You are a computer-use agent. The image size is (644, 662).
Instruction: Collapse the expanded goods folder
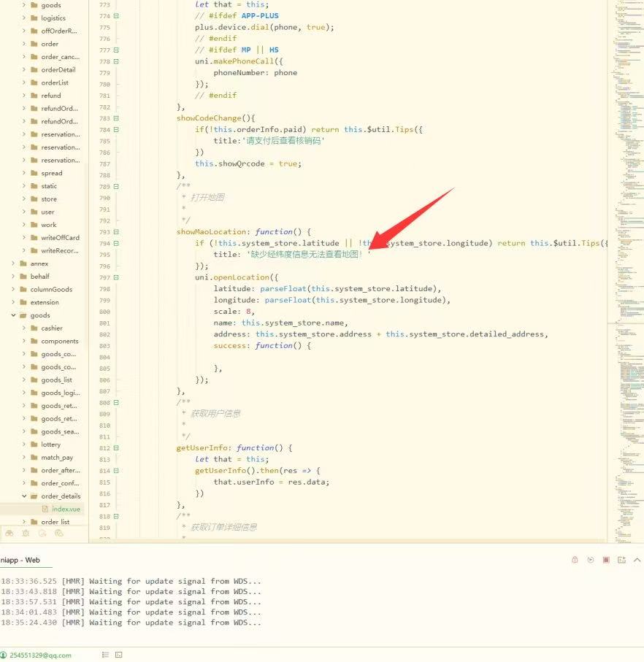pos(13,315)
